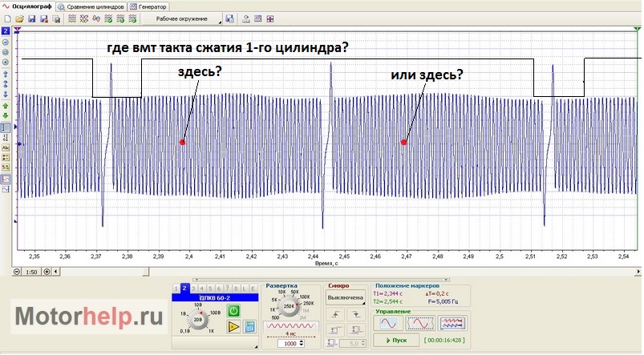Viewport: 644px width, 355px height.
Task: Click the open folder icon
Action: click(x=18, y=18)
